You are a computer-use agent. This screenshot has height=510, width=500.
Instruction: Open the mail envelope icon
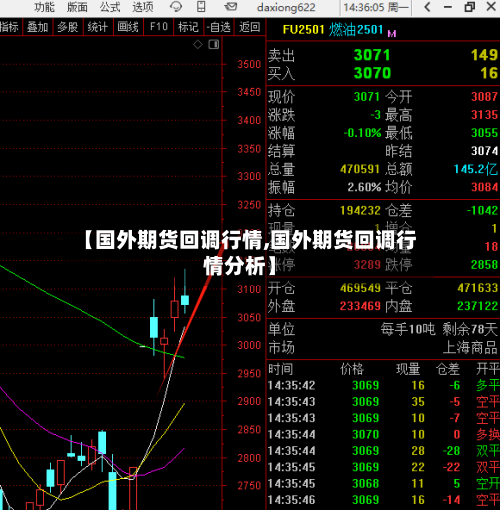(x=230, y=7)
